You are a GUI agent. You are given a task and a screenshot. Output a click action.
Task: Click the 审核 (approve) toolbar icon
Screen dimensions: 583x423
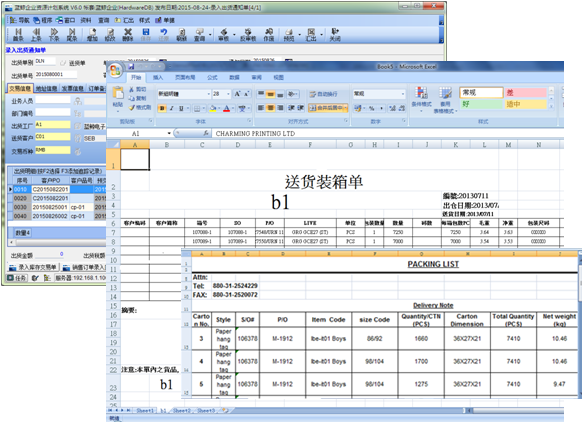223,35
